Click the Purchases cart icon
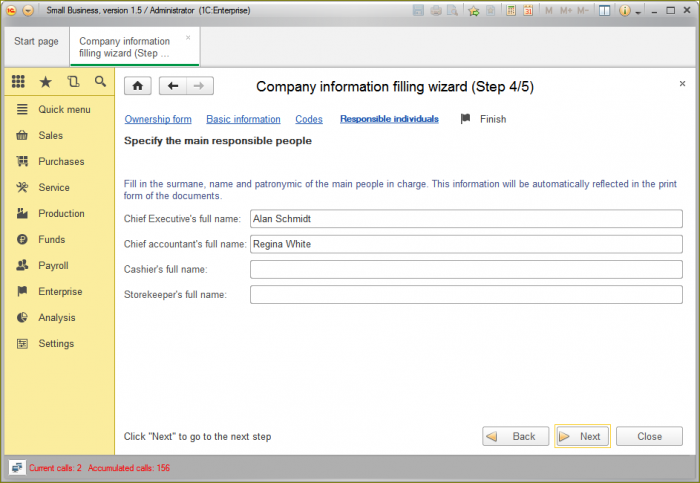Screen dimensions: 700x483 coord(22,161)
